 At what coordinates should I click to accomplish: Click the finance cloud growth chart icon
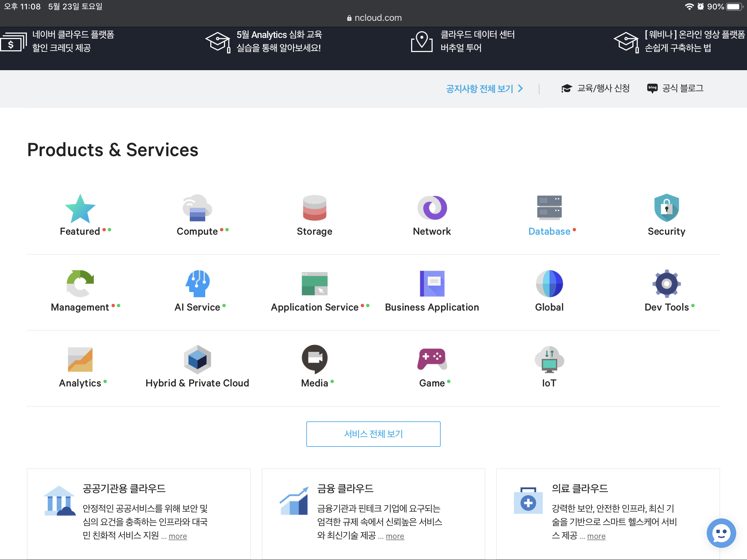pos(294,501)
